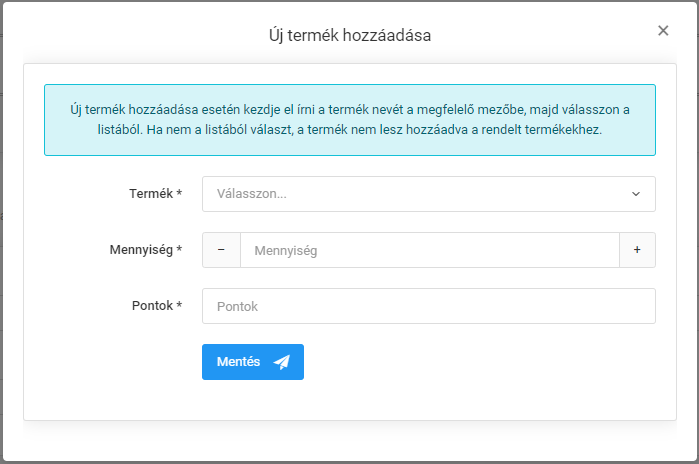Click the chevron arrow in Termék field
This screenshot has height=464, width=699.
635,194
